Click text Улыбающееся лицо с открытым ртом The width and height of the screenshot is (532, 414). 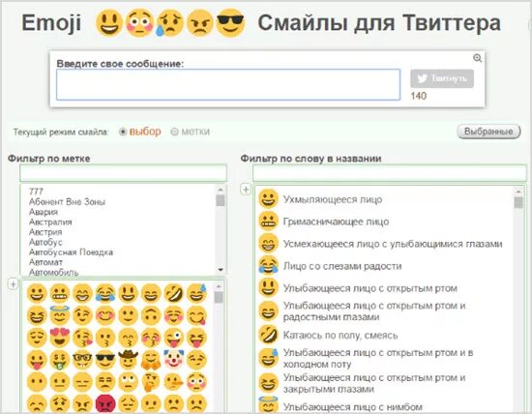[370, 288]
